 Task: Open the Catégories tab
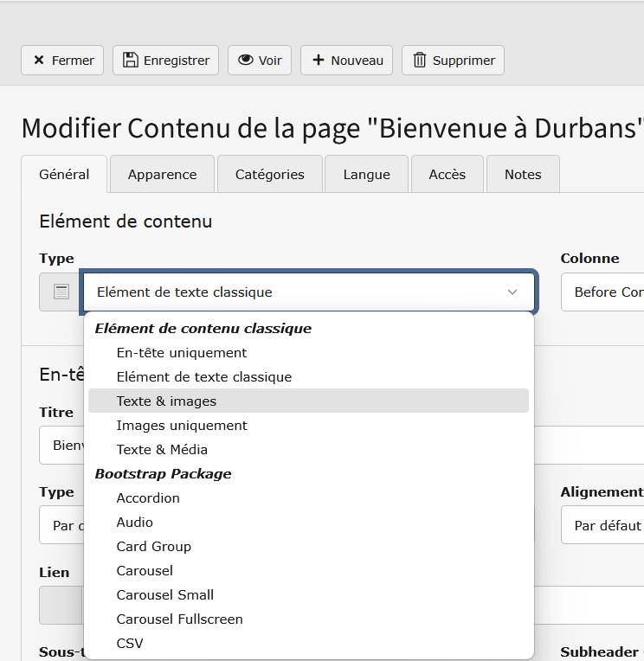269,174
